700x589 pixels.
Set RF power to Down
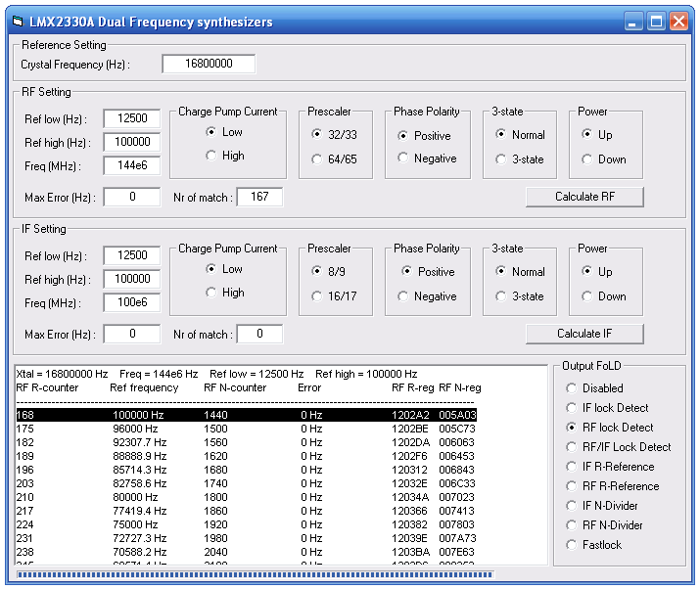tap(604, 159)
